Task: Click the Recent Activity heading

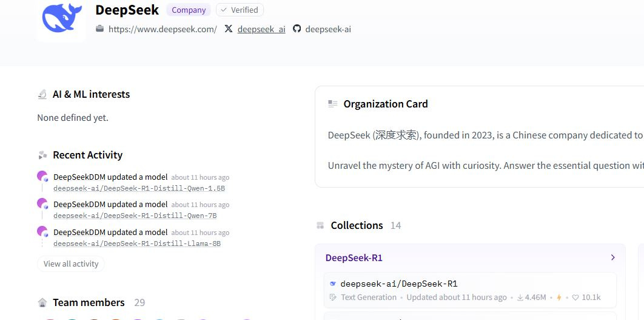Action: pos(88,155)
